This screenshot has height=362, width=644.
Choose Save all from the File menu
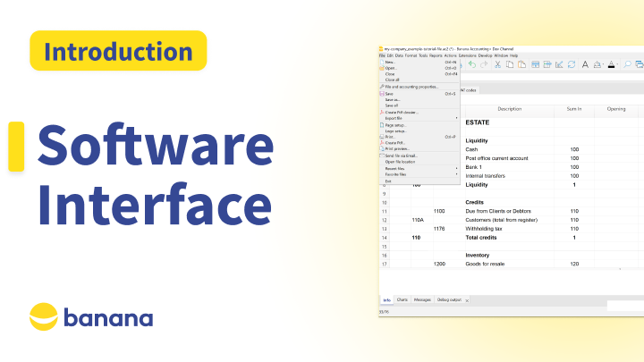point(419,105)
